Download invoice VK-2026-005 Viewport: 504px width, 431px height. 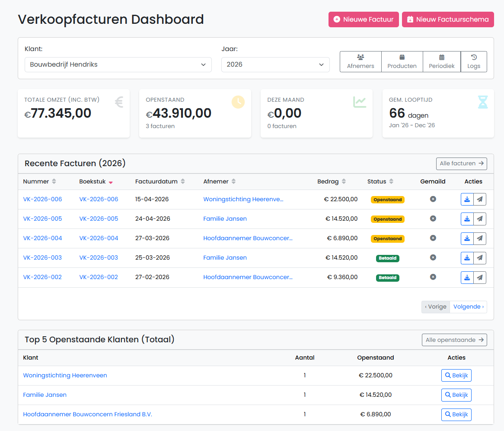coord(467,219)
